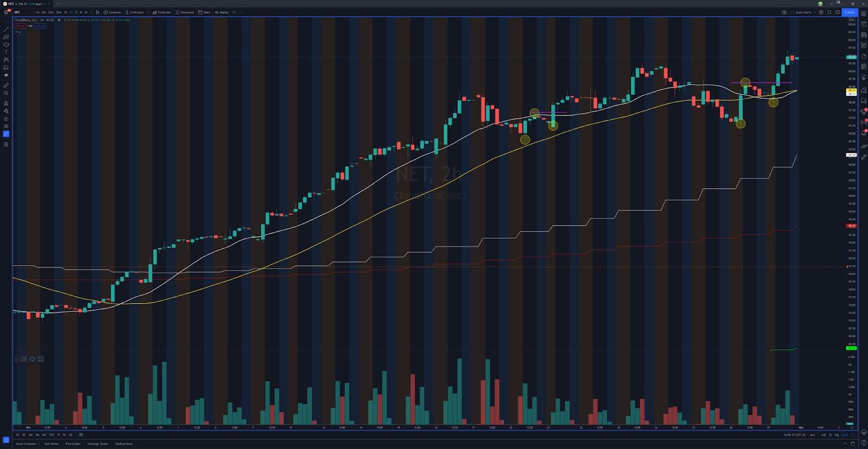Open the Financials button
Screen dimensions: 868x449
(x=162, y=12)
